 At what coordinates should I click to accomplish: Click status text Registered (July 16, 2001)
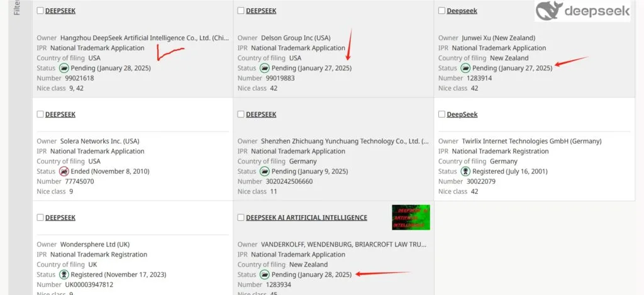510,171
